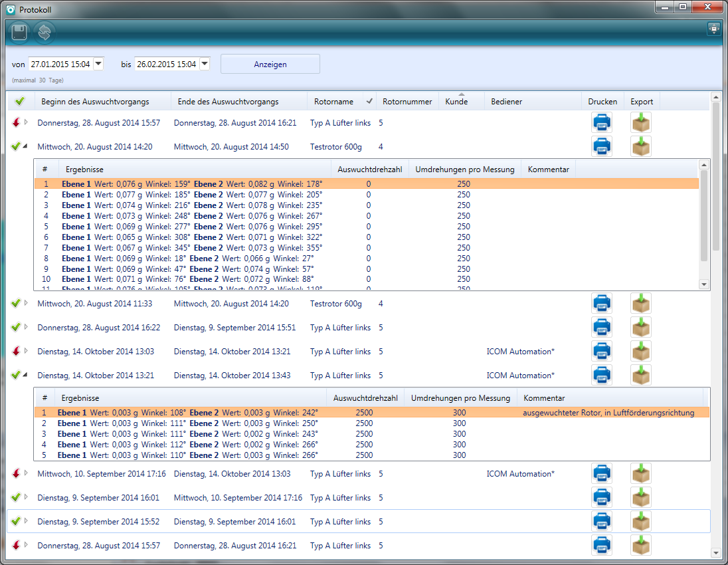
Task: Expand the row started 20. August 11:33
Action: [26, 303]
